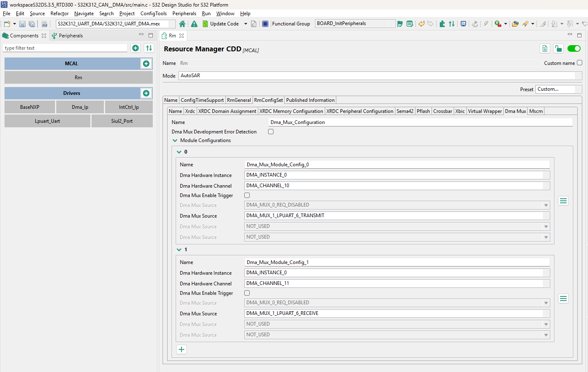Select the Dma_Ip driver component

click(x=80, y=107)
